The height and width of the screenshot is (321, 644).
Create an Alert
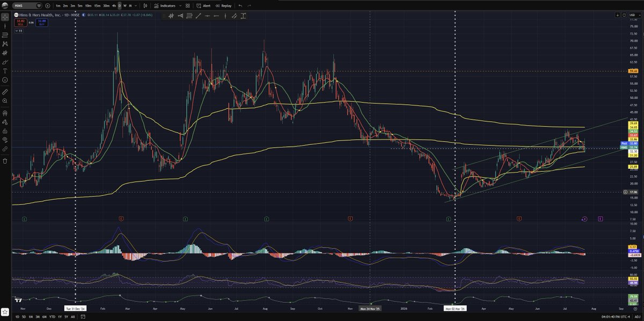click(x=203, y=5)
